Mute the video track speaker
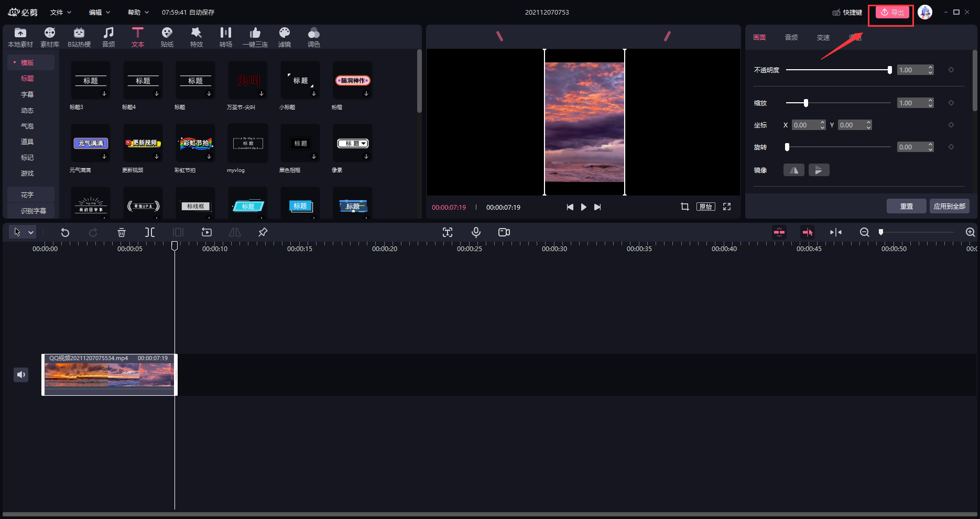The image size is (980, 519). [21, 374]
